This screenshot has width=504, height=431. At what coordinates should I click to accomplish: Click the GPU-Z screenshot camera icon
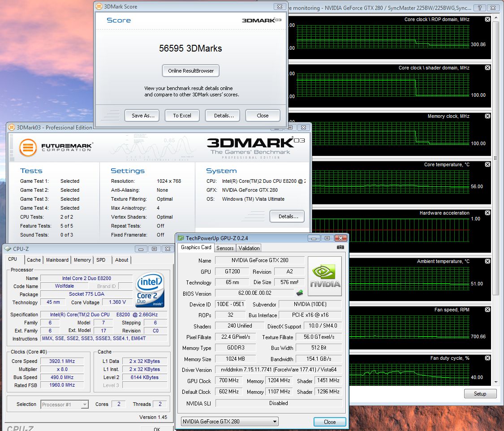[x=340, y=247]
